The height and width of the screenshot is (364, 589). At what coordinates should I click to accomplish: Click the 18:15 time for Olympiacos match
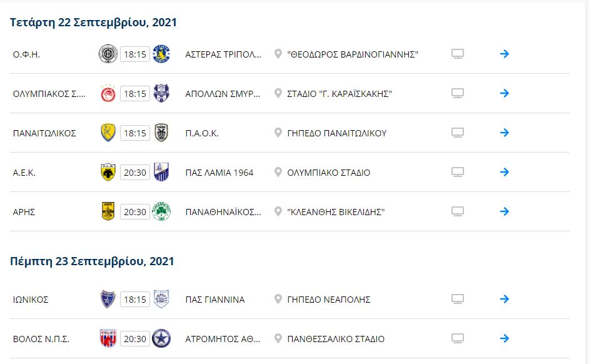click(x=135, y=94)
